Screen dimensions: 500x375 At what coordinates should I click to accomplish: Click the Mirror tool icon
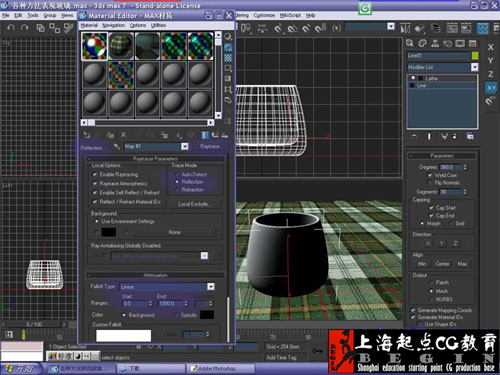405,29
